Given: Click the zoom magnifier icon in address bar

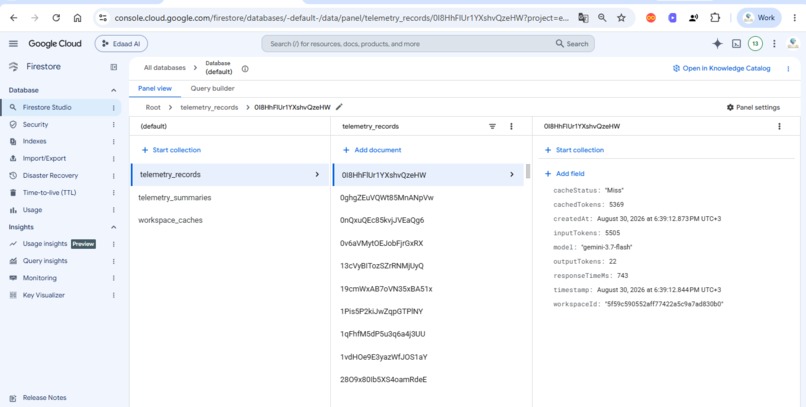Looking at the screenshot, I should (602, 18).
